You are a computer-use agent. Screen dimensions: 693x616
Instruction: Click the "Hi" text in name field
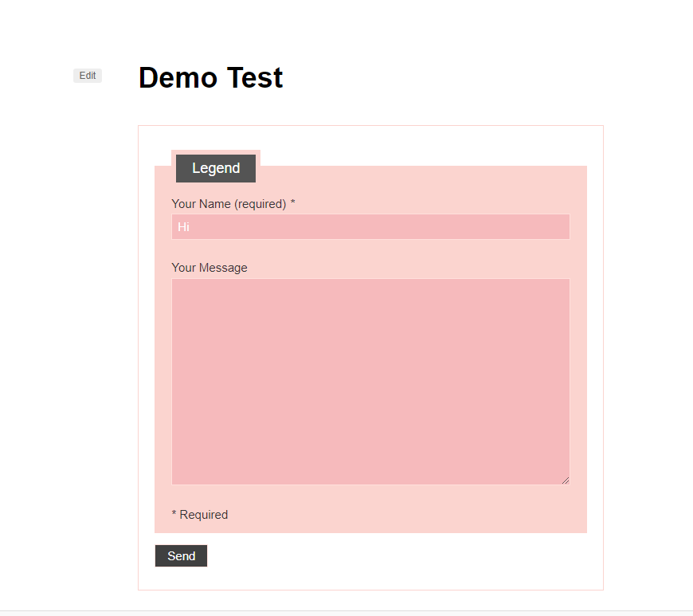tap(183, 227)
